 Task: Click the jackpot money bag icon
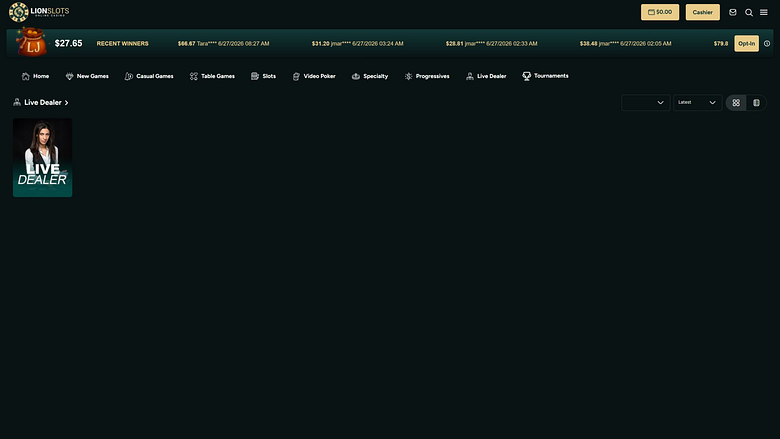[31, 42]
